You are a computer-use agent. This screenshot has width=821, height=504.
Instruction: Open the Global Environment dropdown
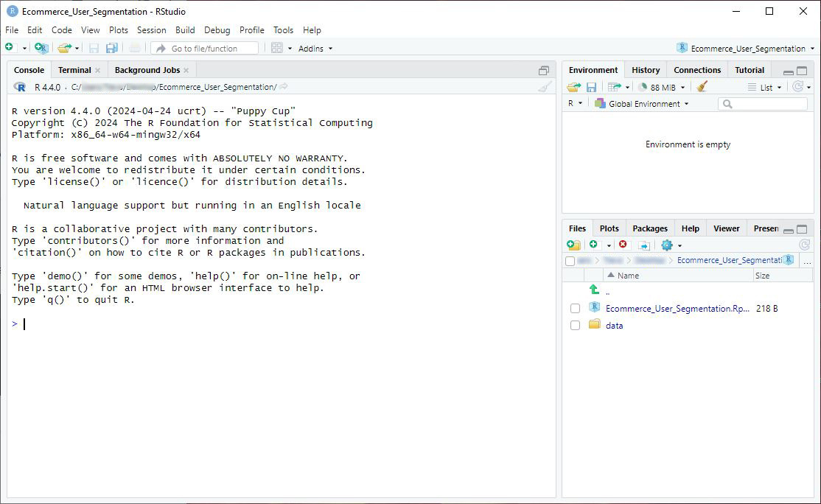pos(642,104)
